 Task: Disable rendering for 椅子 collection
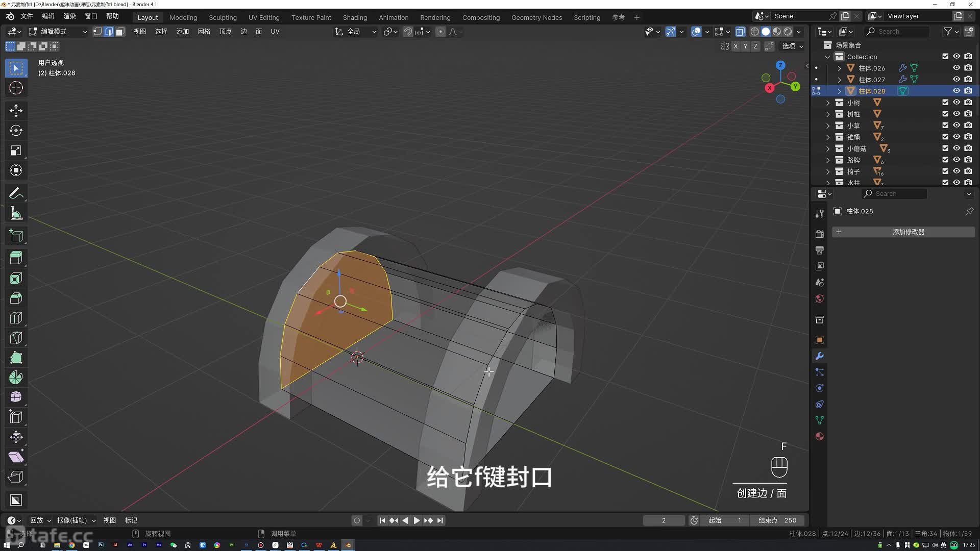(x=968, y=171)
